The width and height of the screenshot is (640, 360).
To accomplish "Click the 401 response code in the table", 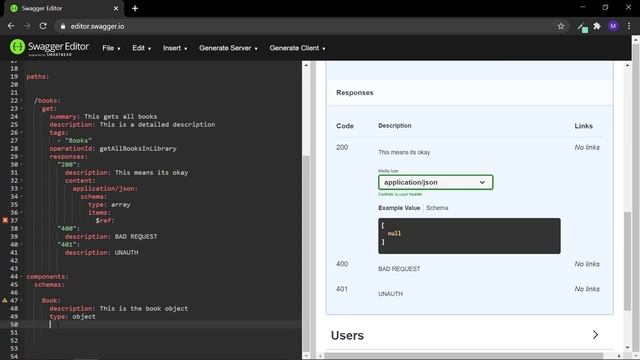I will 342,289.
